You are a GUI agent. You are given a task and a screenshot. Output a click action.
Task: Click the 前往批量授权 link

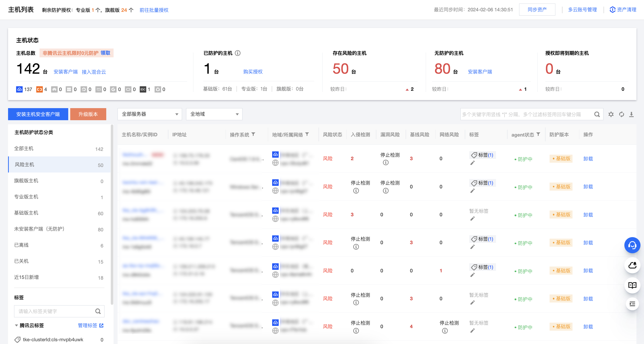[154, 10]
